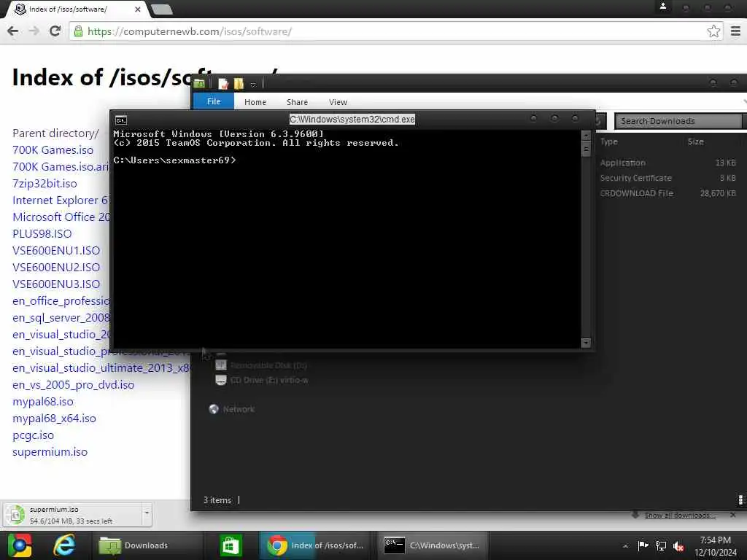
Task: Reload the Chrome page
Action: coord(55,31)
